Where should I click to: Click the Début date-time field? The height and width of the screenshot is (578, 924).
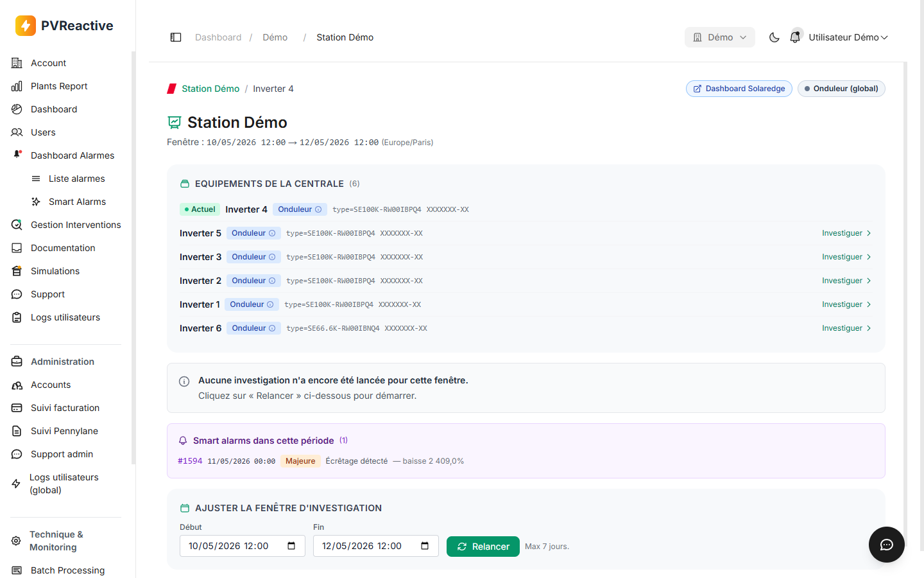pos(242,546)
